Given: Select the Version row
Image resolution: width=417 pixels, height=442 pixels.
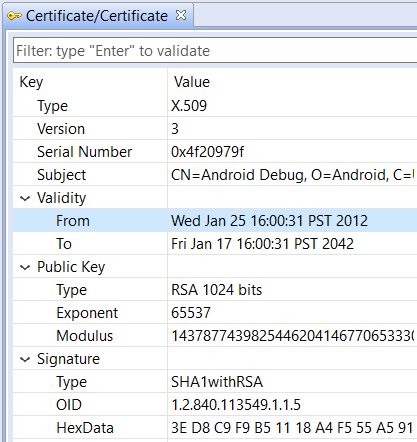Looking at the screenshot, I should click(x=215, y=129).
